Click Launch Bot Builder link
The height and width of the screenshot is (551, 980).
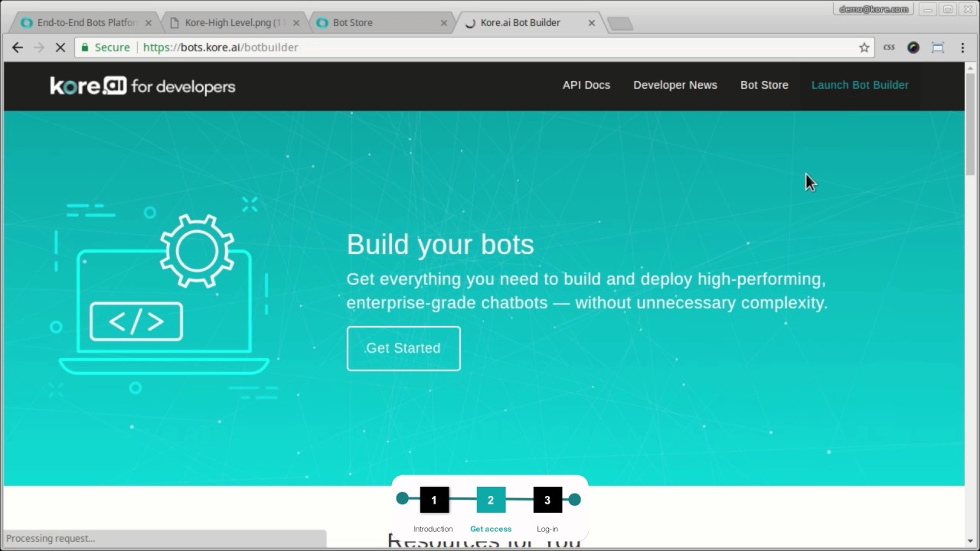pos(860,85)
